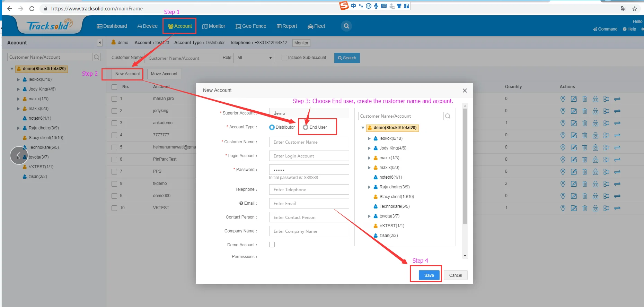Expand the jedkok(0/10) node in left tree
This screenshot has height=307, width=644.
click(18, 79)
